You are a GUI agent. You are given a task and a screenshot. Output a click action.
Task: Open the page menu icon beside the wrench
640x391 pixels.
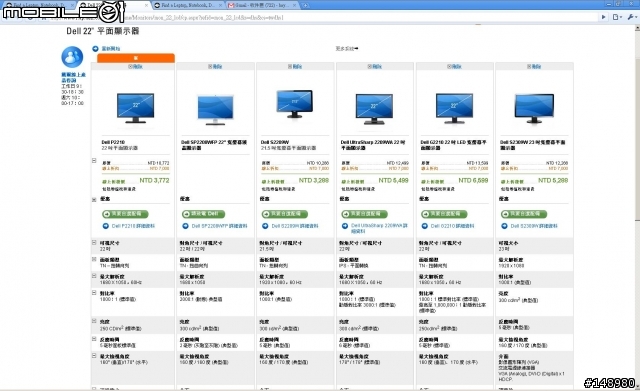click(617, 17)
